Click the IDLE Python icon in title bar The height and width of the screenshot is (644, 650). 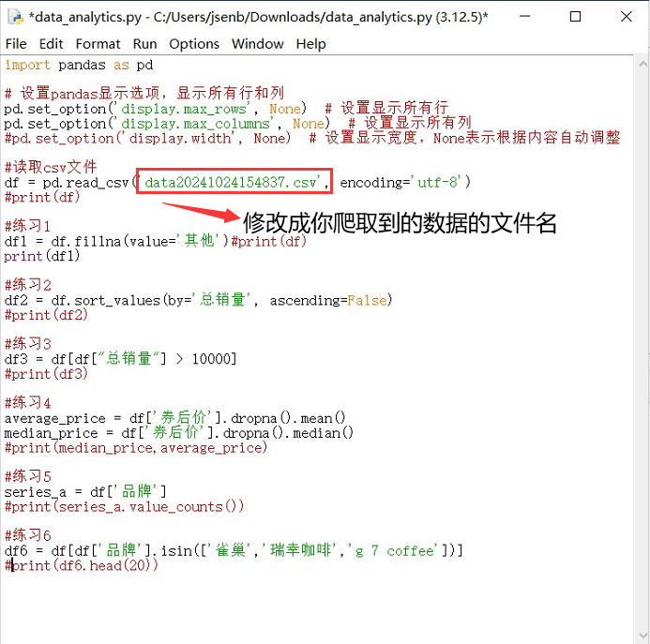pyautogui.click(x=15, y=17)
